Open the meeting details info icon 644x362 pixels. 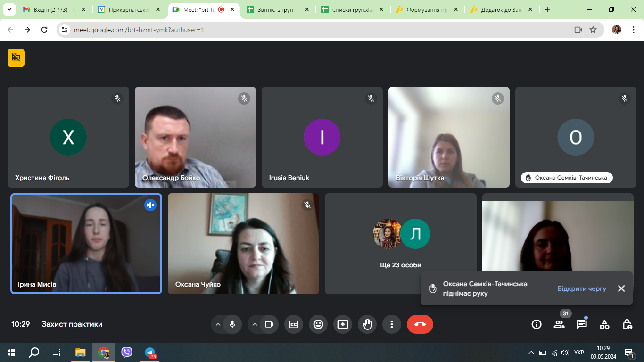tap(537, 324)
